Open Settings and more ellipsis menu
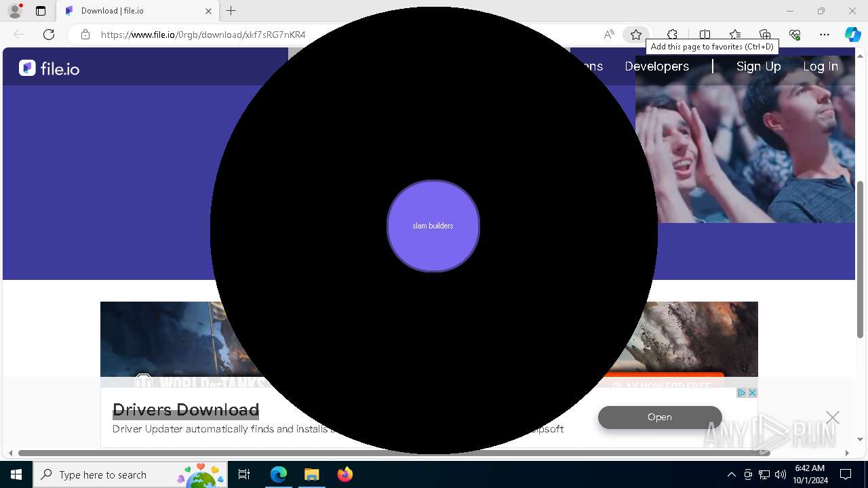Viewport: 868px width, 488px height. click(x=825, y=35)
